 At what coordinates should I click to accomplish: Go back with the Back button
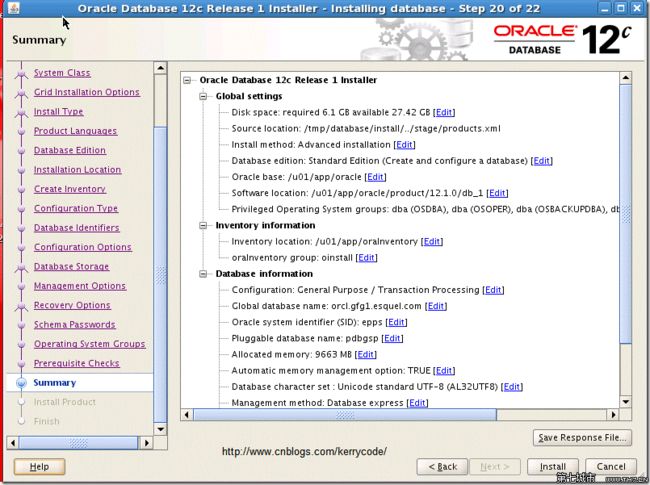point(442,467)
